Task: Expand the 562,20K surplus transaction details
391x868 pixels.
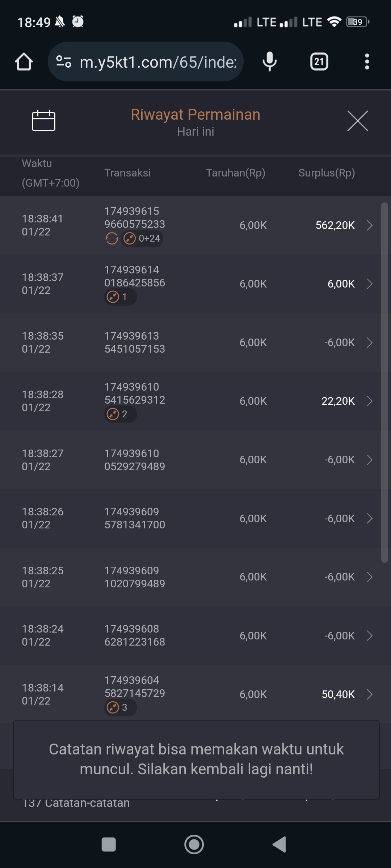Action: [369, 225]
